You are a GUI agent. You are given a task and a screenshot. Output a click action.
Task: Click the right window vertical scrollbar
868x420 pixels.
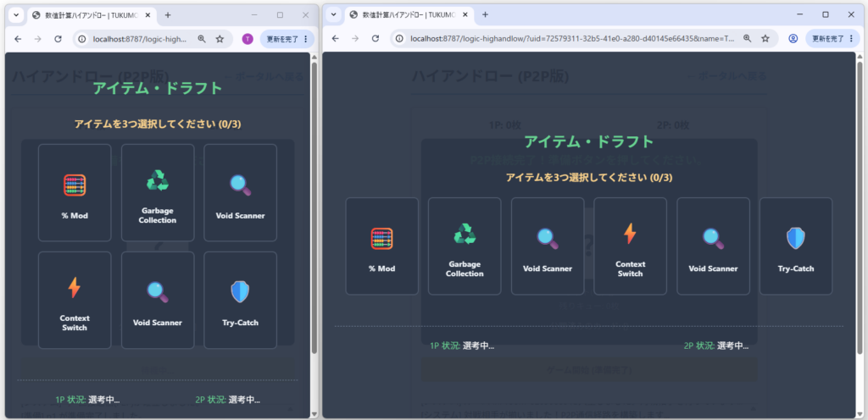point(860,209)
